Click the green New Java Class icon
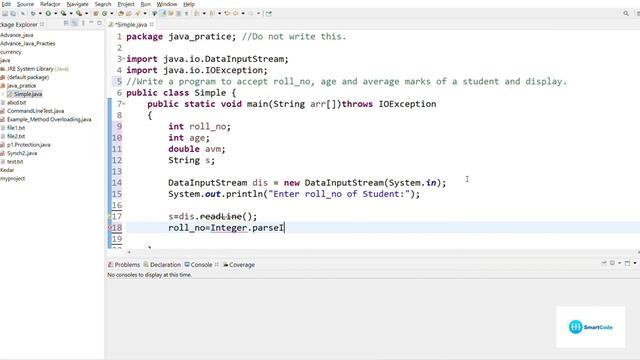This screenshot has height=360, width=640. coord(104,13)
